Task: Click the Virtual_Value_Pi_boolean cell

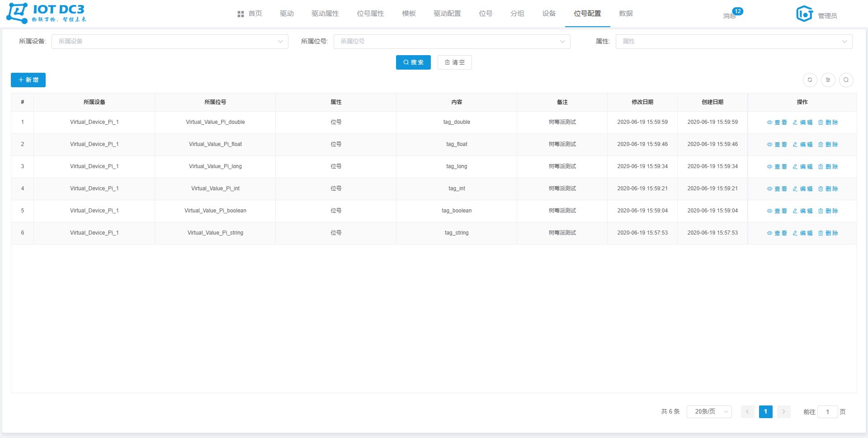Action: [215, 211]
